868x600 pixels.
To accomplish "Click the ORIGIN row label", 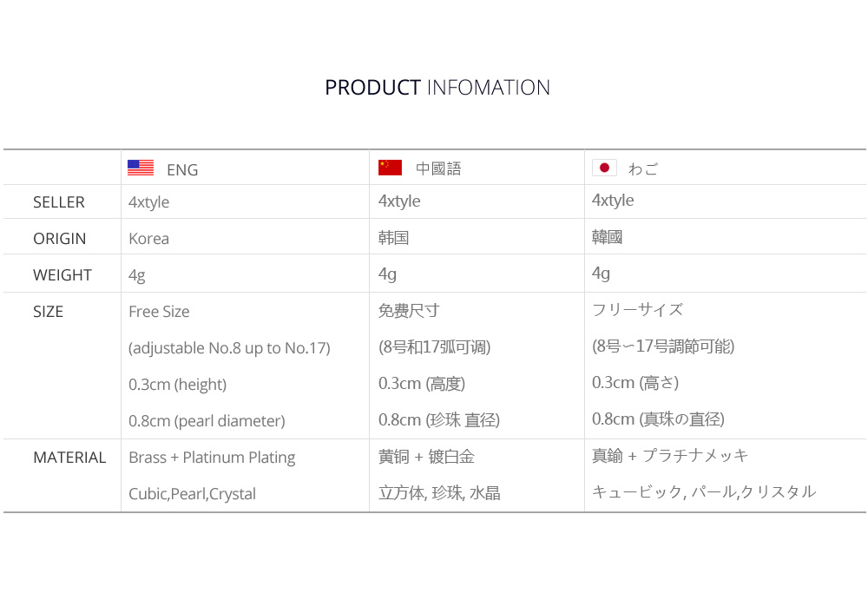I will point(60,239).
